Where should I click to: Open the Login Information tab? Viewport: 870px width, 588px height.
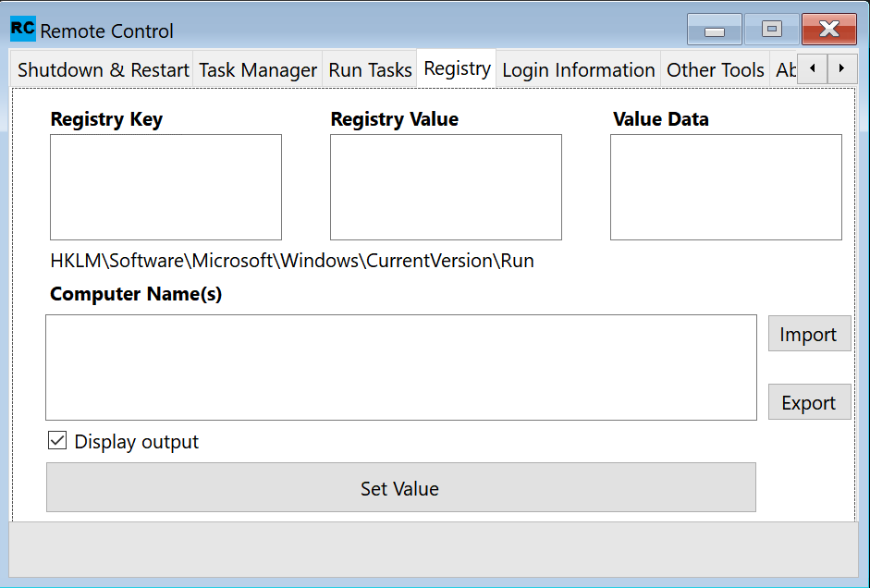pyautogui.click(x=578, y=70)
